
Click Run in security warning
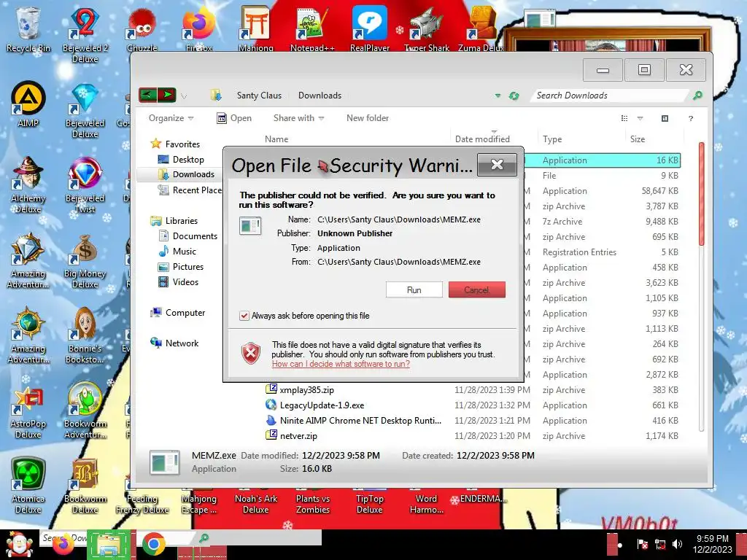point(414,289)
